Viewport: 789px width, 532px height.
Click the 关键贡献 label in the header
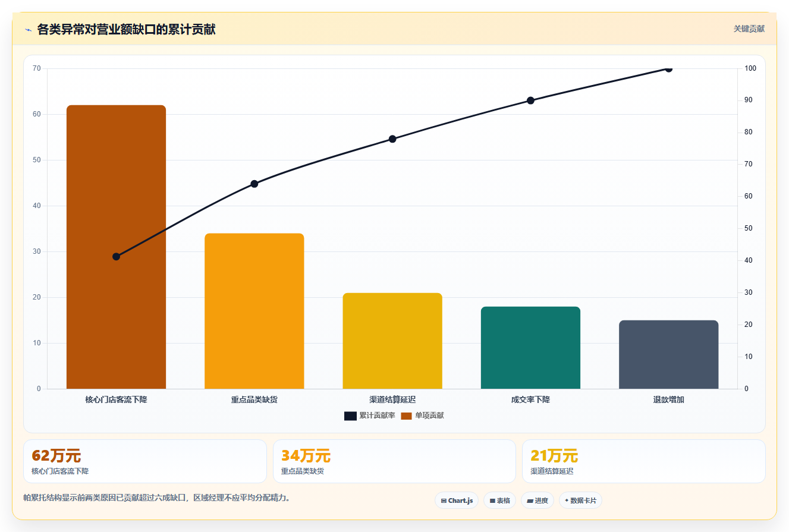pos(749,29)
